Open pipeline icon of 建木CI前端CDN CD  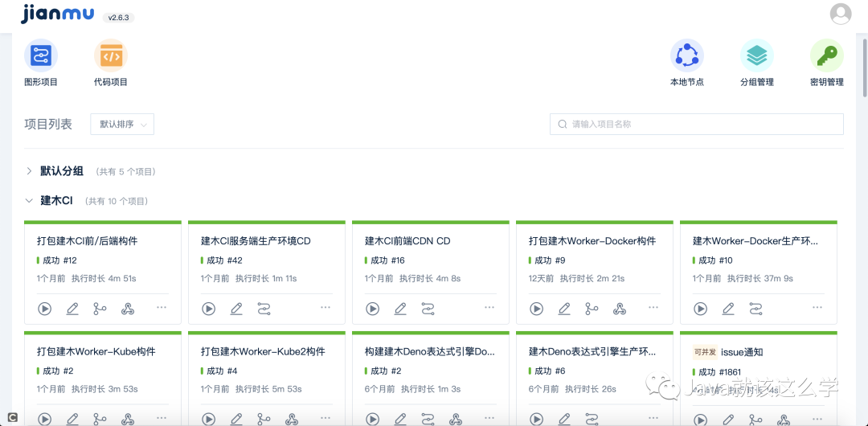[428, 309]
